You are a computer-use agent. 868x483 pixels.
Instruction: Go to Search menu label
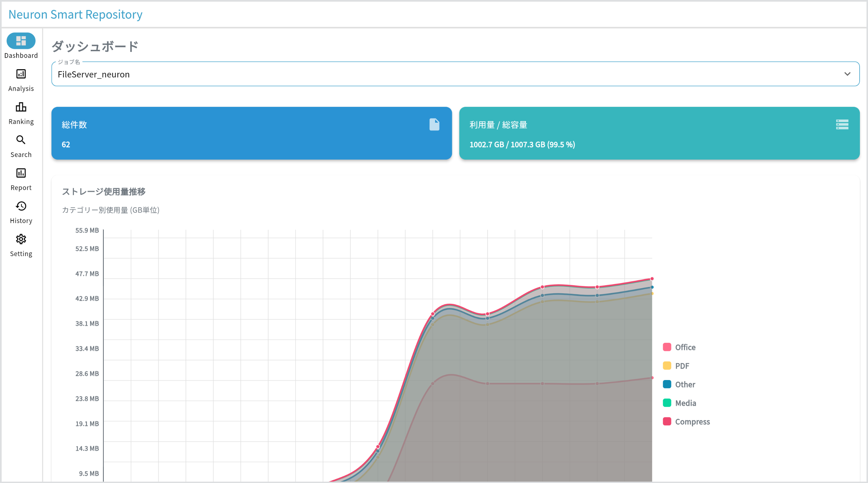pos(21,154)
